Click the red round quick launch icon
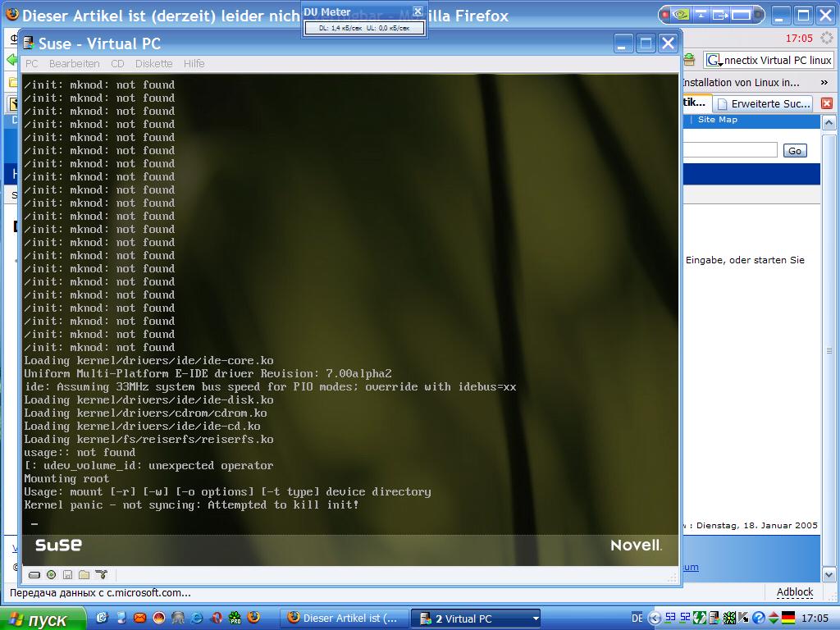The height and width of the screenshot is (630, 840). tap(159, 618)
